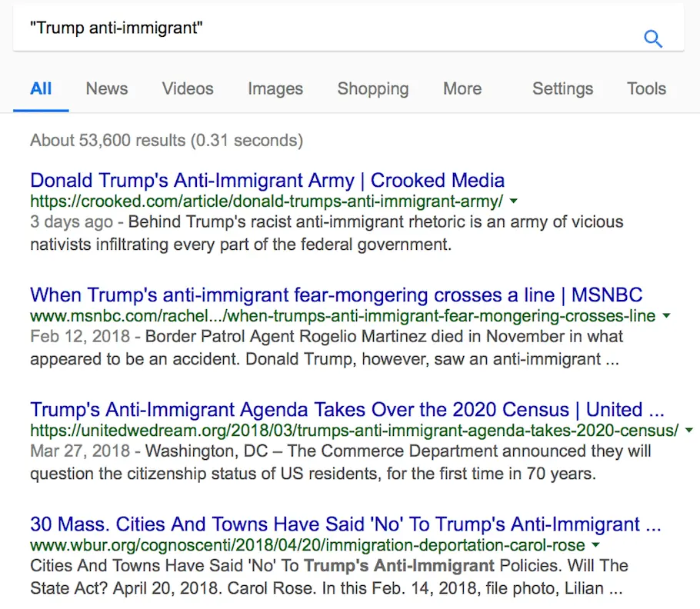Screen dimensions: 700x609
Task: Open the Crooked Media Anti-Immigrant Army article
Action: [x=267, y=180]
